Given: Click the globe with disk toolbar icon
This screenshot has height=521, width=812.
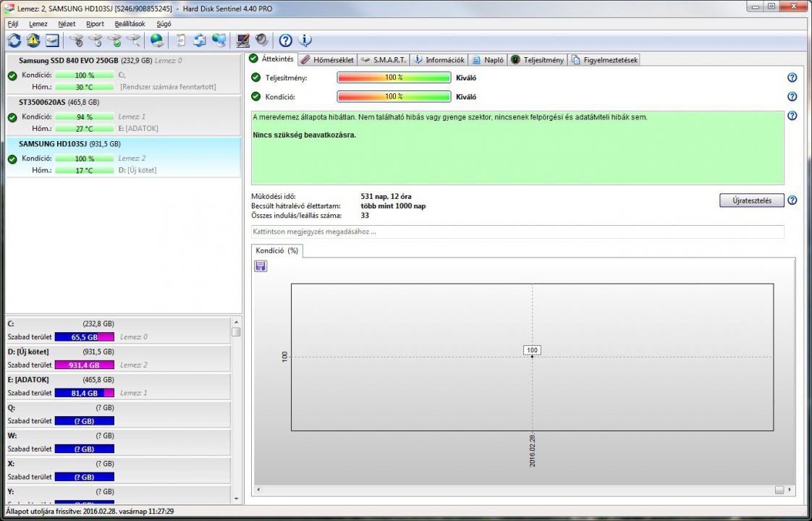Looking at the screenshot, I should point(157,41).
